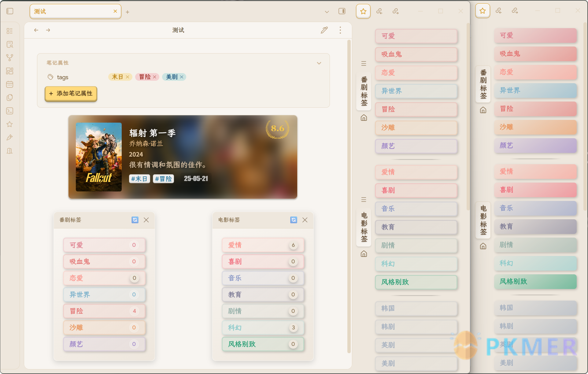Viewport: 588px width, 374px height.
Task: Open the calendar icon in the sidebar
Action: coord(10,84)
